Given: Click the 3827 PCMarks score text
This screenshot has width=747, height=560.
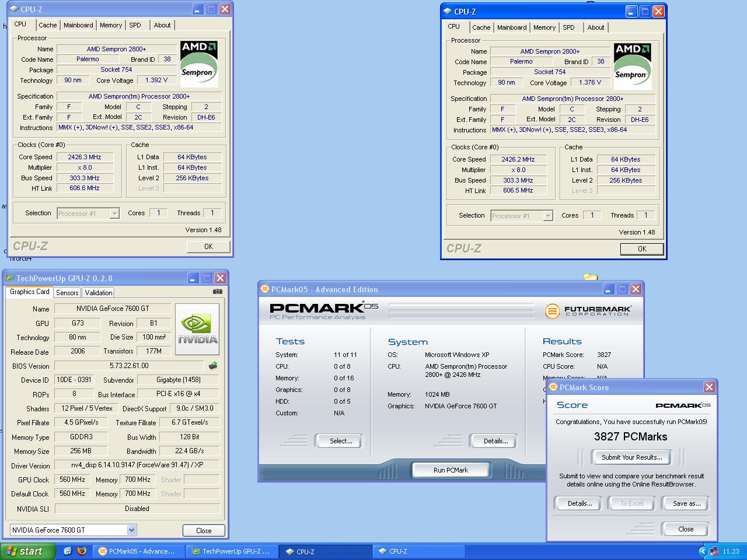Looking at the screenshot, I should 630,437.
